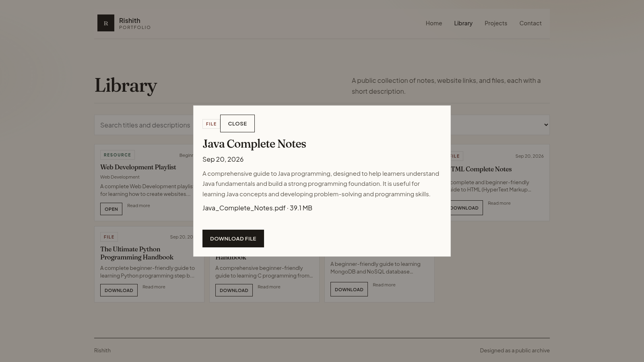
Task: Navigate to the Projects page
Action: click(x=496, y=23)
